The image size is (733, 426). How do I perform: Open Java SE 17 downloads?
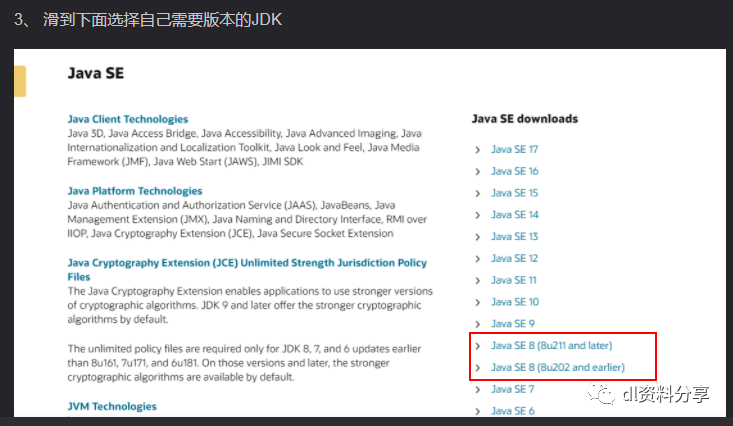click(x=514, y=149)
